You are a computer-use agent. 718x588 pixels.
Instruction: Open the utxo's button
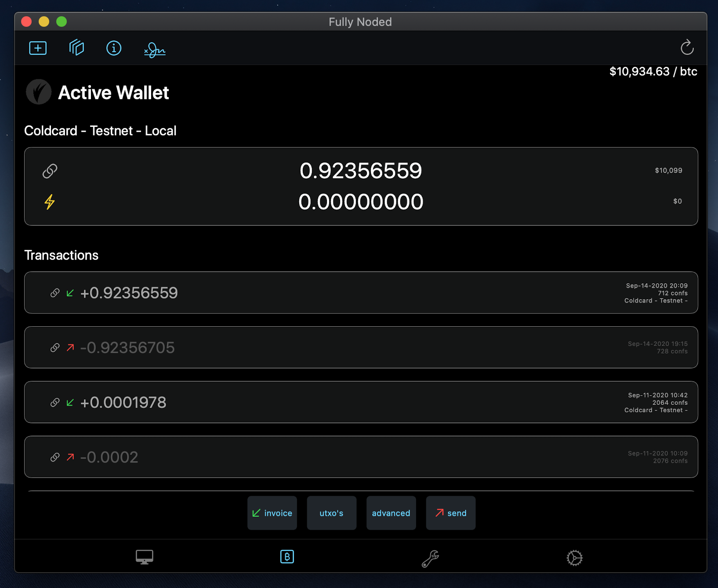pyautogui.click(x=331, y=513)
